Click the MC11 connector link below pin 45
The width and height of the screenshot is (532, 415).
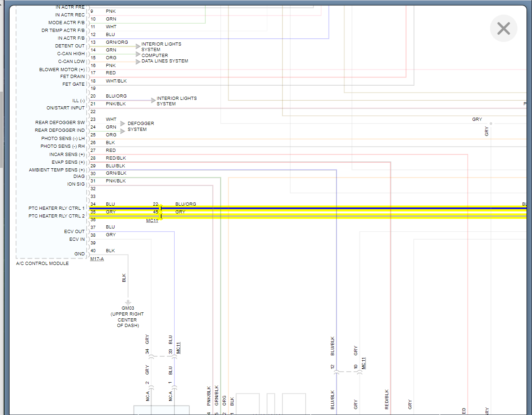click(x=152, y=221)
